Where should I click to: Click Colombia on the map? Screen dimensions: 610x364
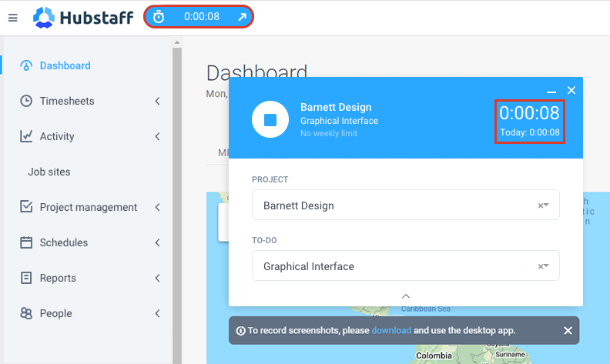pos(434,356)
